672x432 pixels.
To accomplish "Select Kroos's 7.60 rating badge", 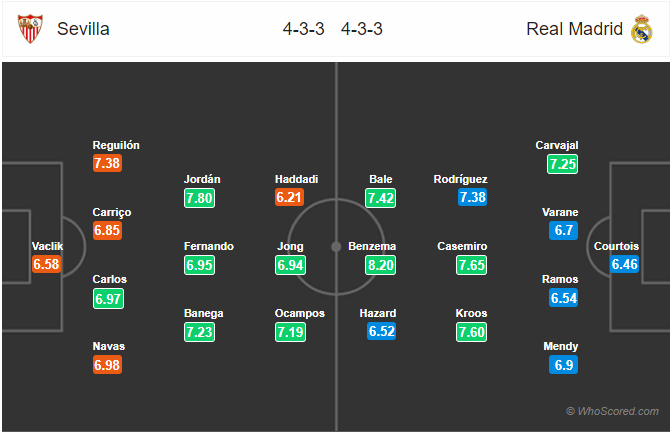I will (x=472, y=331).
